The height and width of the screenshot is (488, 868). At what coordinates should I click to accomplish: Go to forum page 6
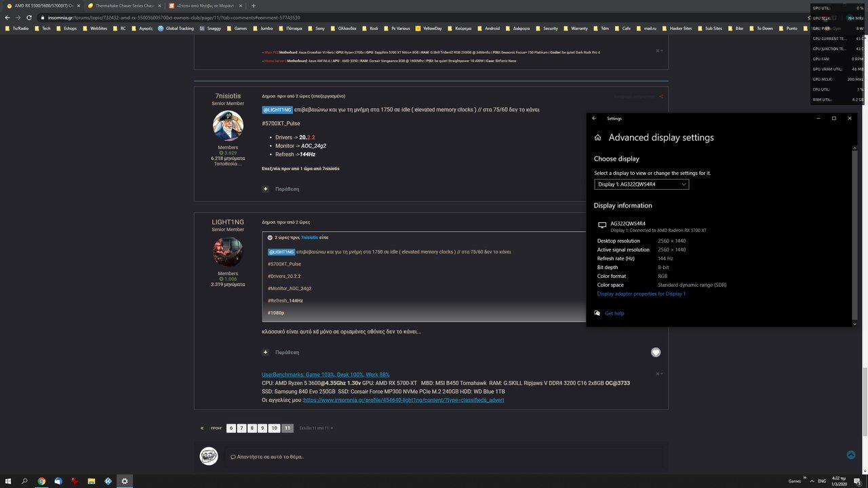(231, 428)
